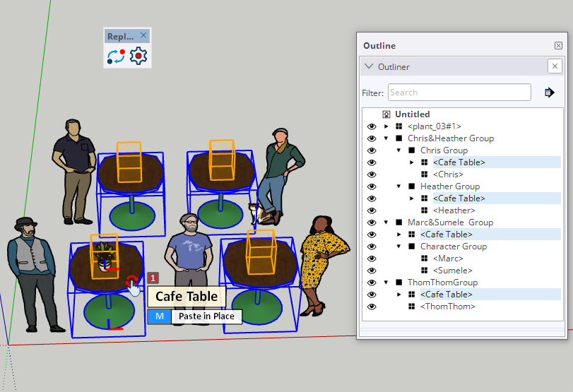Screen dimensions: 573x392
Task: Click the component icon beside <ThomThom>
Action: (411, 307)
